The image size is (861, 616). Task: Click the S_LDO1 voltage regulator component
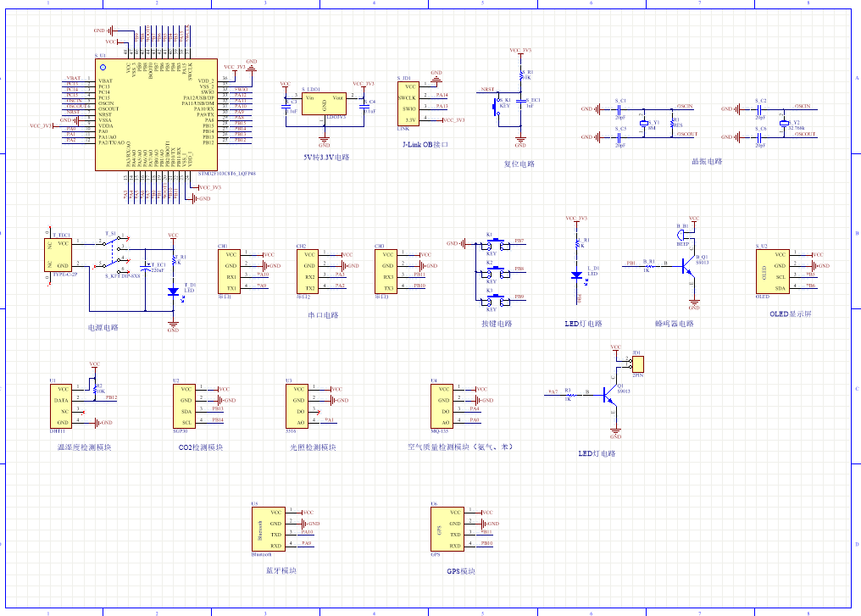[324, 104]
